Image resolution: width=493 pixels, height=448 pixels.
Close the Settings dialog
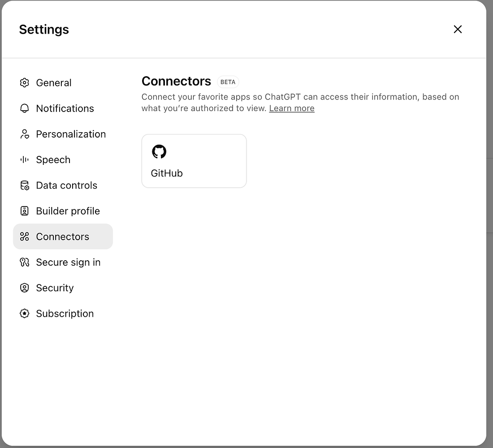click(458, 29)
